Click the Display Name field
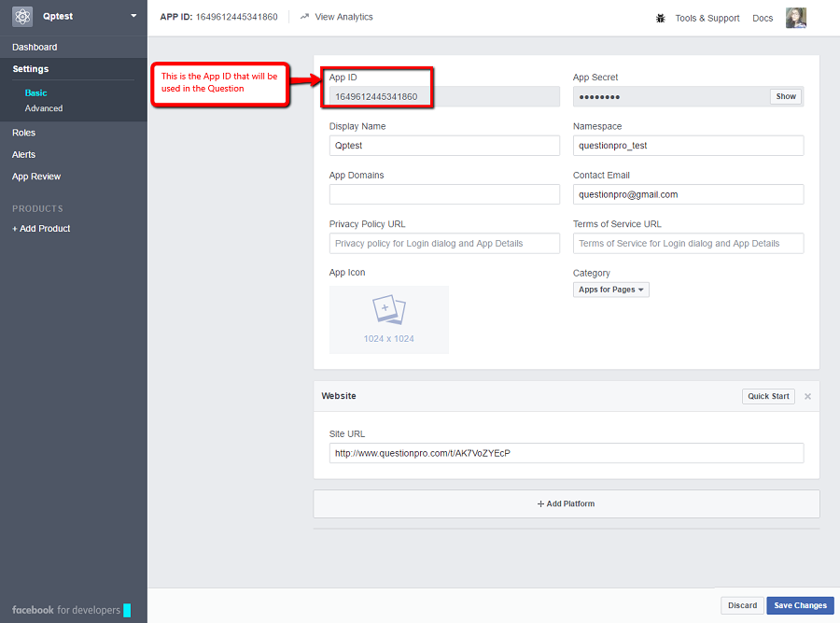 click(x=444, y=146)
